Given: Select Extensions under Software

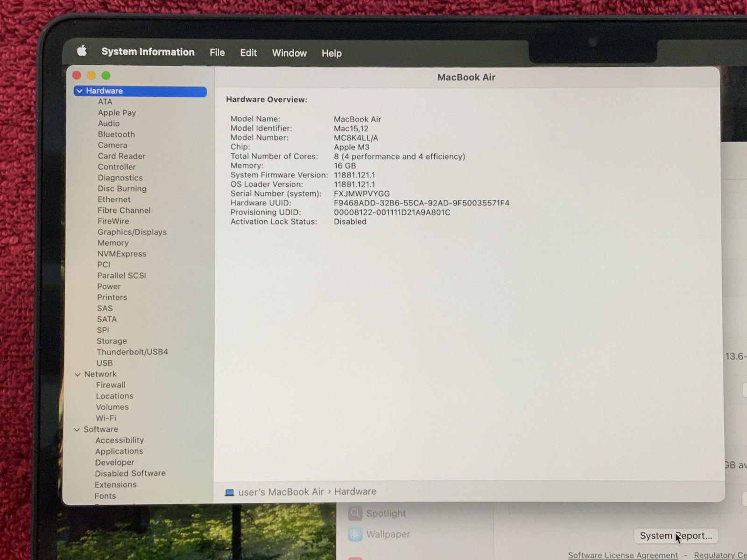Looking at the screenshot, I should (116, 485).
